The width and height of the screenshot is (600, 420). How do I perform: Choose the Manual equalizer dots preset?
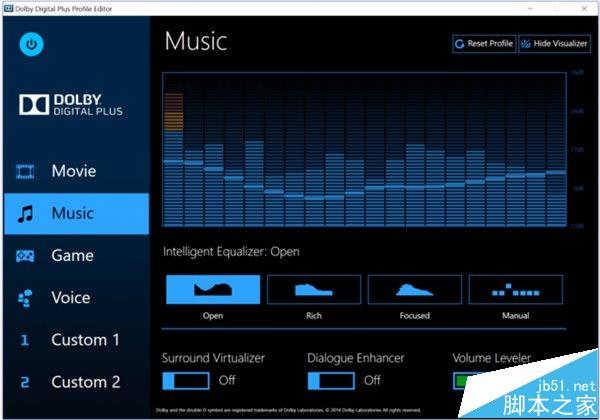click(516, 290)
